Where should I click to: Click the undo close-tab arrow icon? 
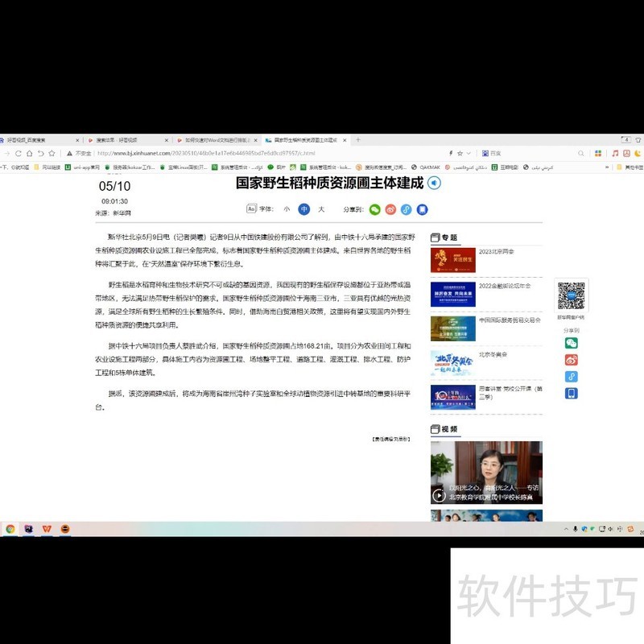(40, 153)
